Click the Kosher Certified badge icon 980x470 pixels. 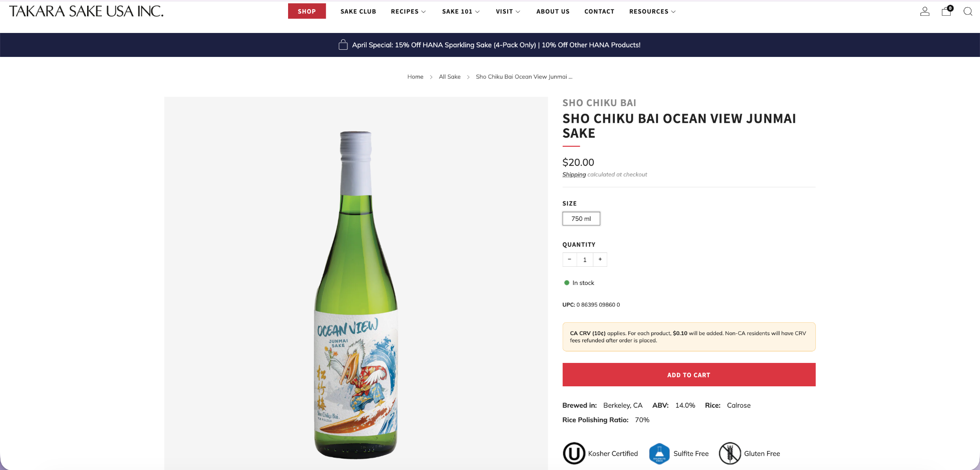pyautogui.click(x=575, y=453)
